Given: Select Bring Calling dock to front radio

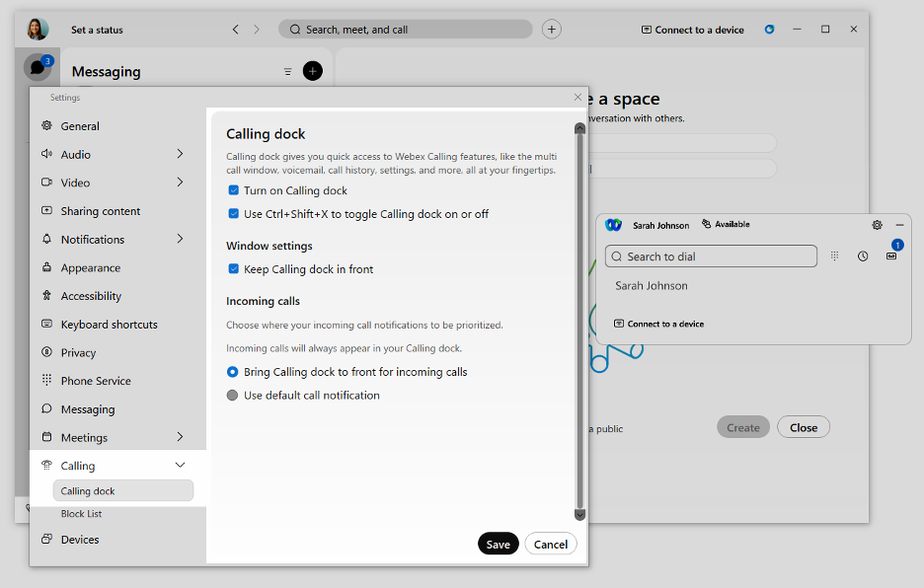Looking at the screenshot, I should (x=232, y=372).
